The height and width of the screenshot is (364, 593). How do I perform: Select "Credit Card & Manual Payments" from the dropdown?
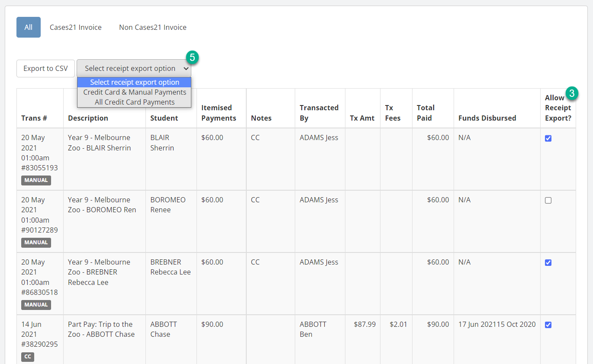[x=134, y=92]
